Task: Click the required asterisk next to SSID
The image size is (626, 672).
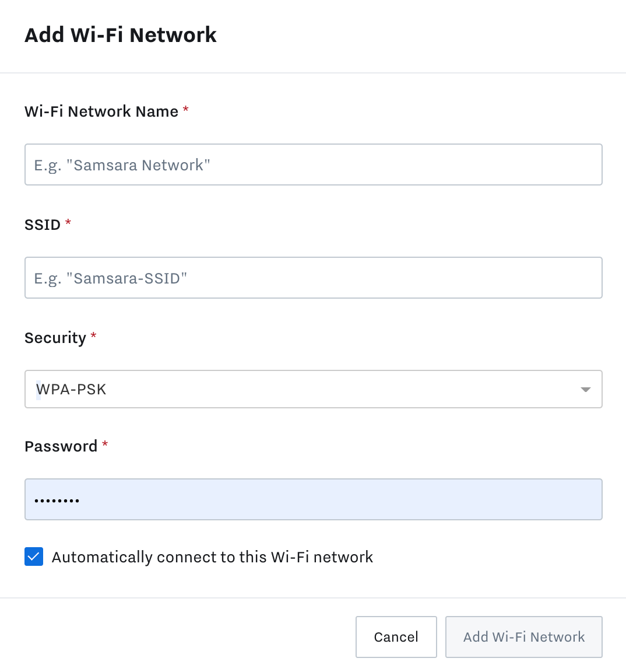Action: 68,223
